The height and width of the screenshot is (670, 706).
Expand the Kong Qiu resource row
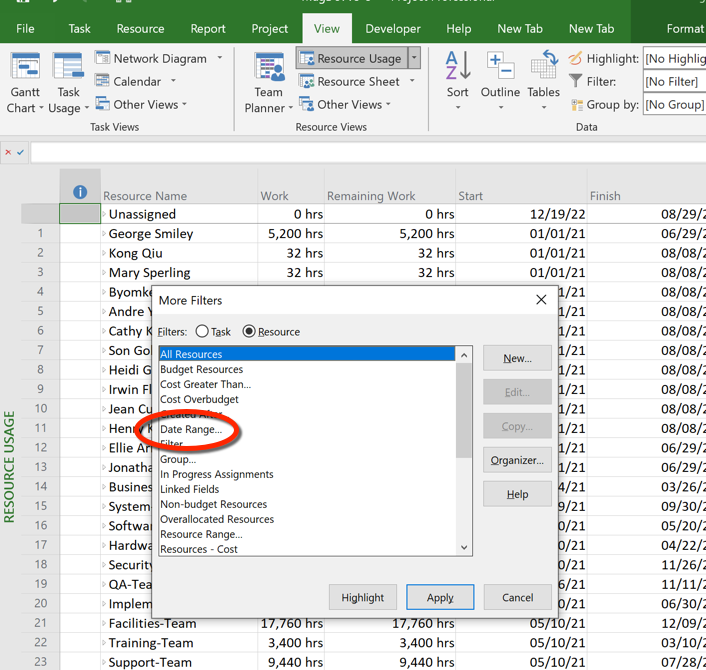pyautogui.click(x=104, y=253)
